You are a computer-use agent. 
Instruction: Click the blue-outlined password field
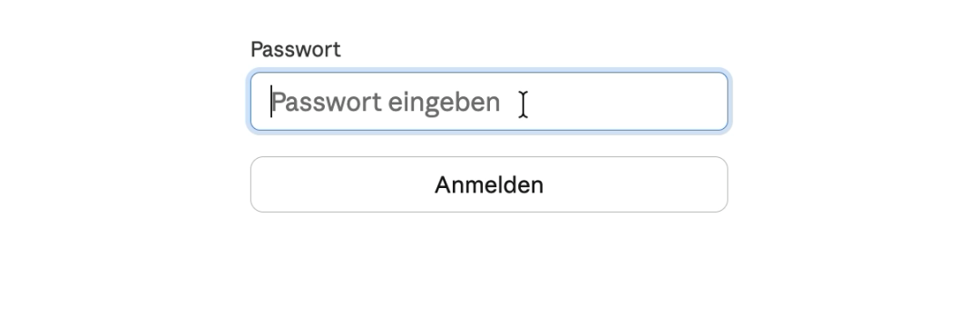click(x=489, y=102)
